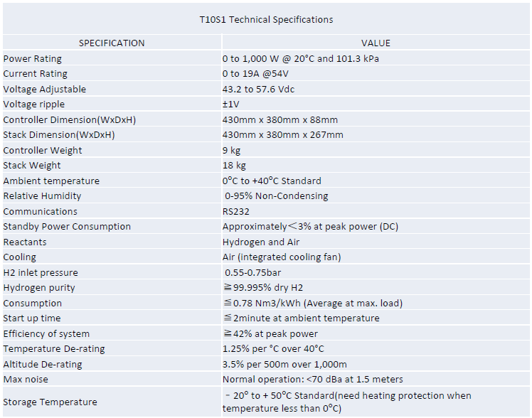The height and width of the screenshot is (418, 532).
Task: Click the Max noise row label
Action: click(x=25, y=380)
